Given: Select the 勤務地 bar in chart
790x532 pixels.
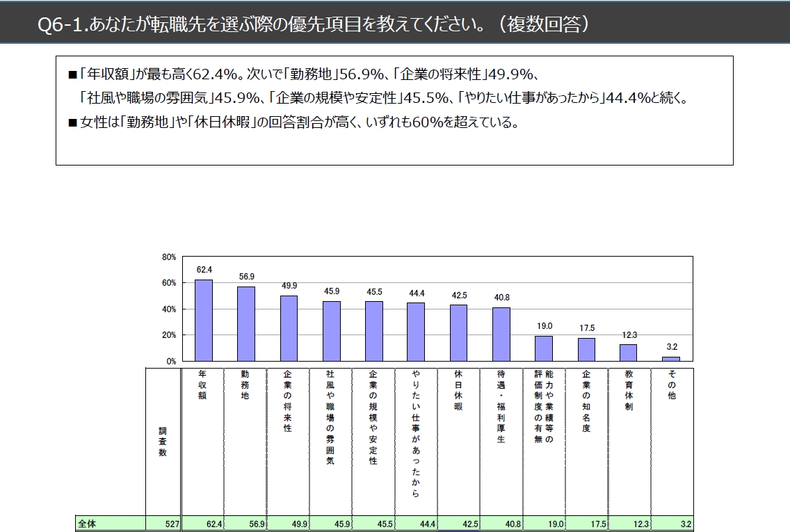Looking at the screenshot, I should point(246,324).
